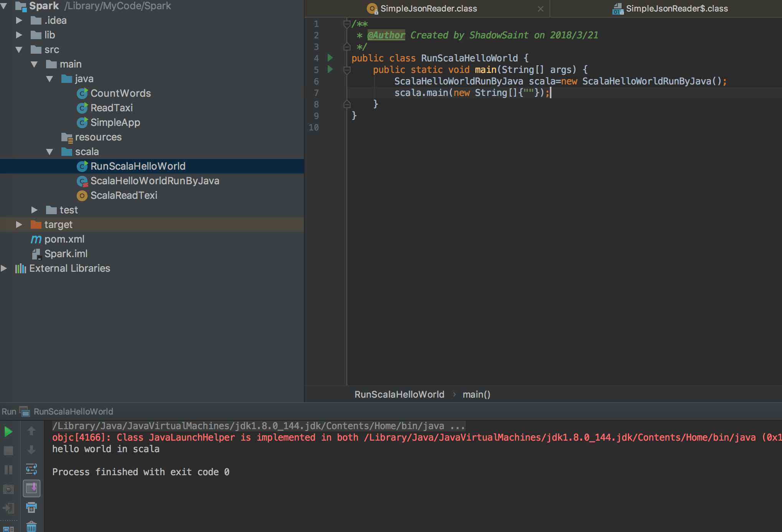Expand the .idea folder
The height and width of the screenshot is (532, 782).
tap(19, 20)
